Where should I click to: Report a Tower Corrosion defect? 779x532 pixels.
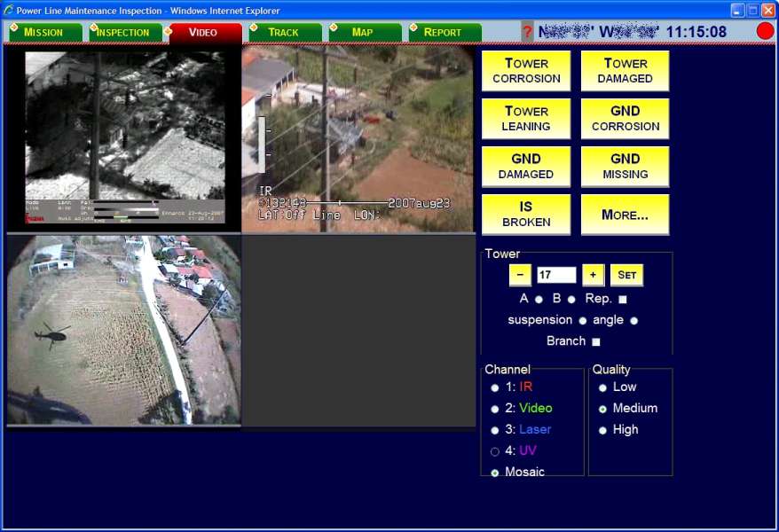pos(525,70)
